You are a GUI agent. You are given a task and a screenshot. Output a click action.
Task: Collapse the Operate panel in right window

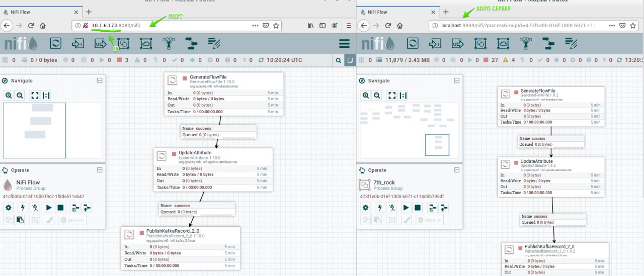tap(456, 170)
